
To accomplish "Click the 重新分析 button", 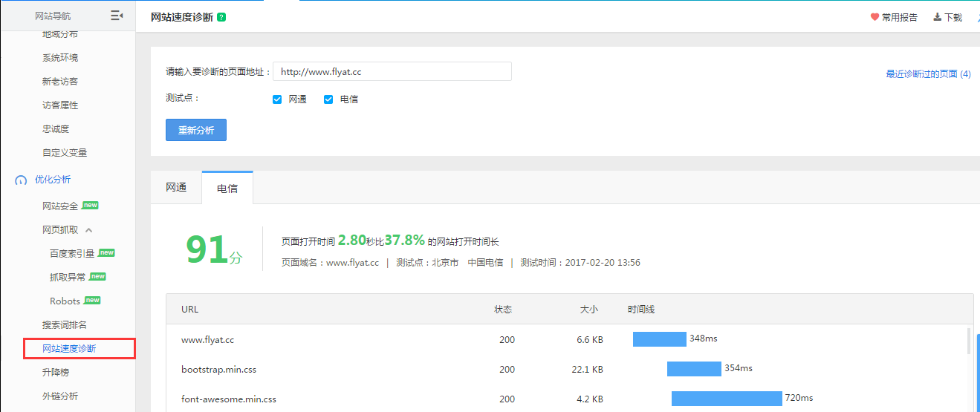I will pos(196,130).
